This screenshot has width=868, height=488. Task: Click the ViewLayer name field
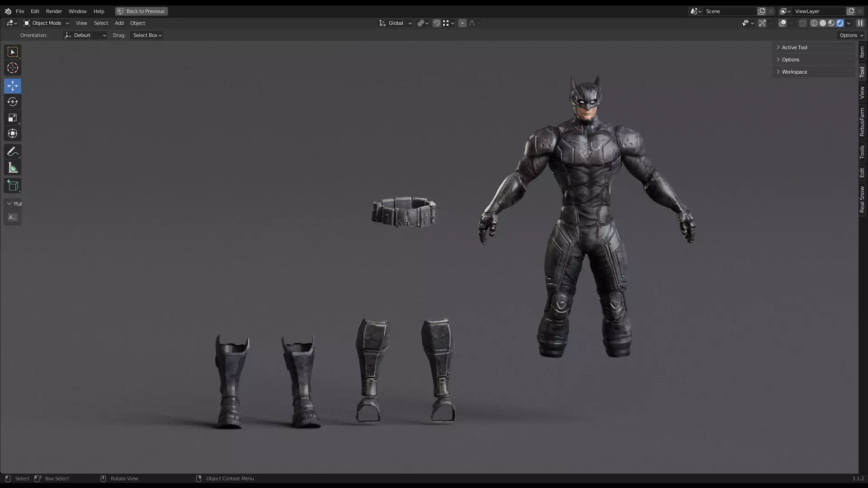click(819, 11)
